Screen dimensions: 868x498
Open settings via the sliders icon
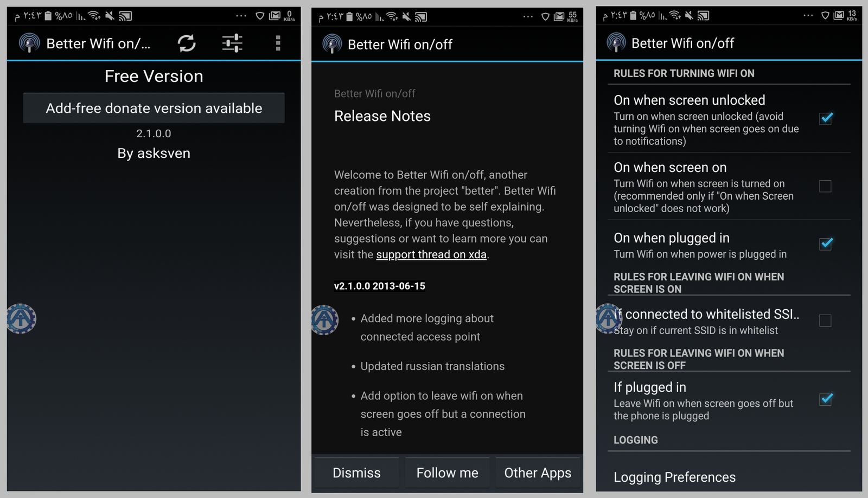coord(232,43)
